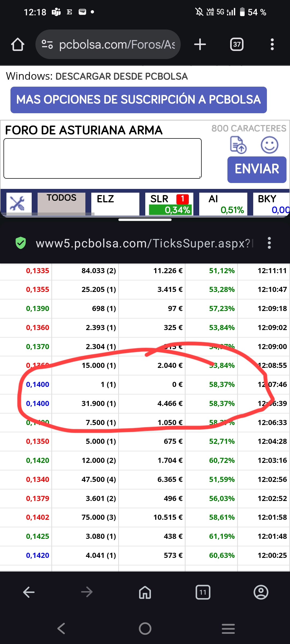Image resolution: width=290 pixels, height=644 pixels.
Task: Click percentage 61,19%
Action: [x=222, y=536]
